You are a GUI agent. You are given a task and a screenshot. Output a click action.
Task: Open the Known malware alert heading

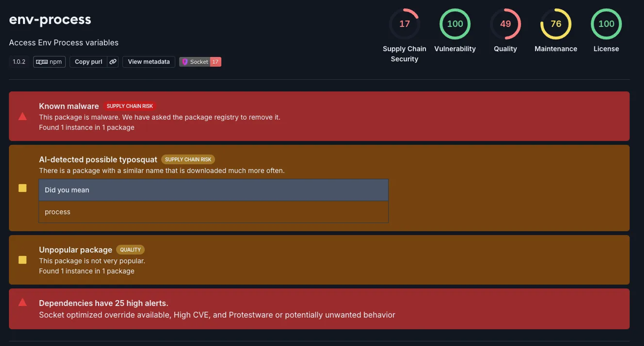[69, 106]
